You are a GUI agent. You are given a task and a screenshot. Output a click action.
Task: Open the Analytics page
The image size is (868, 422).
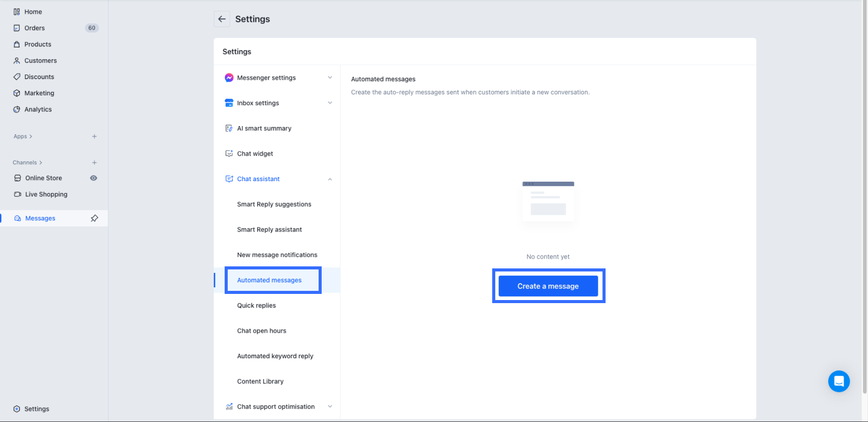[x=38, y=109]
